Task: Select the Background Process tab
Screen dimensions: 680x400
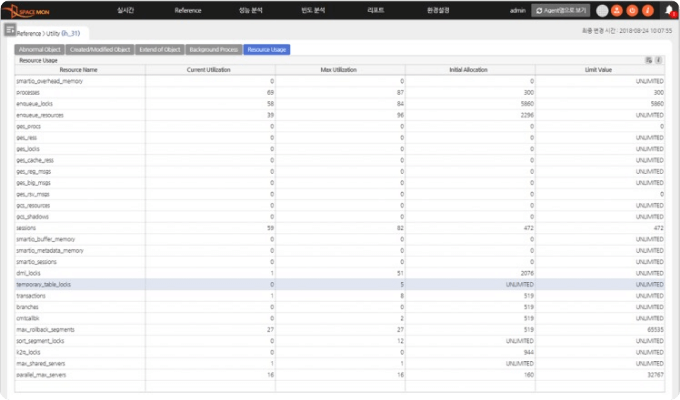Action: click(212, 48)
